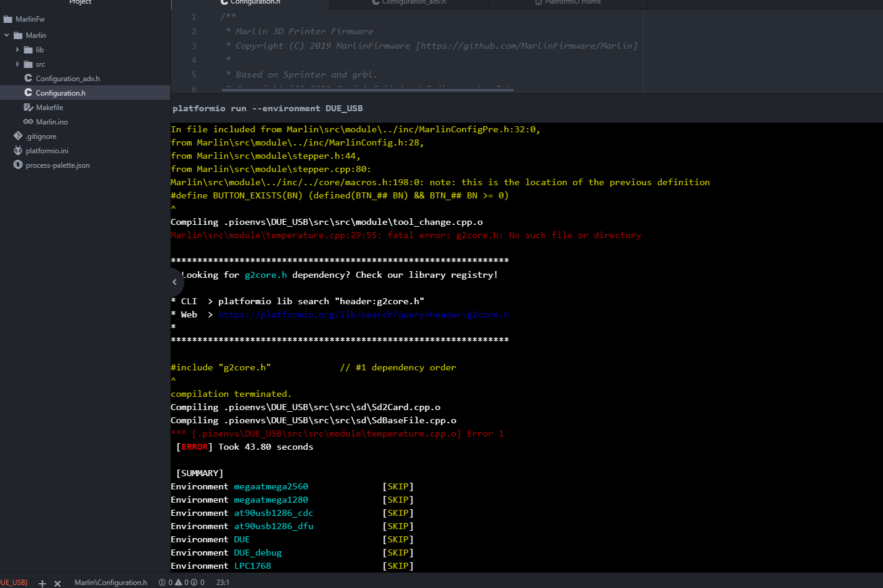Click the at90usb1286_dfu environment name
The image size is (883, 588).
[273, 526]
